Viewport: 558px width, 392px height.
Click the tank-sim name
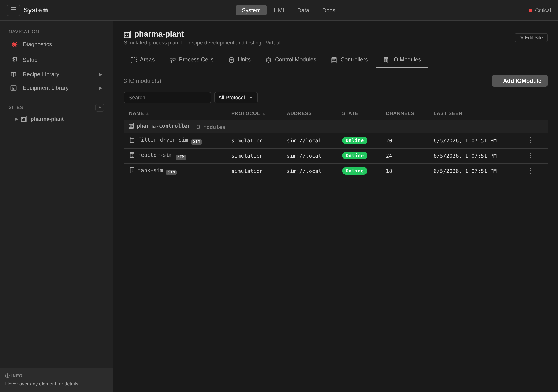[150, 171]
